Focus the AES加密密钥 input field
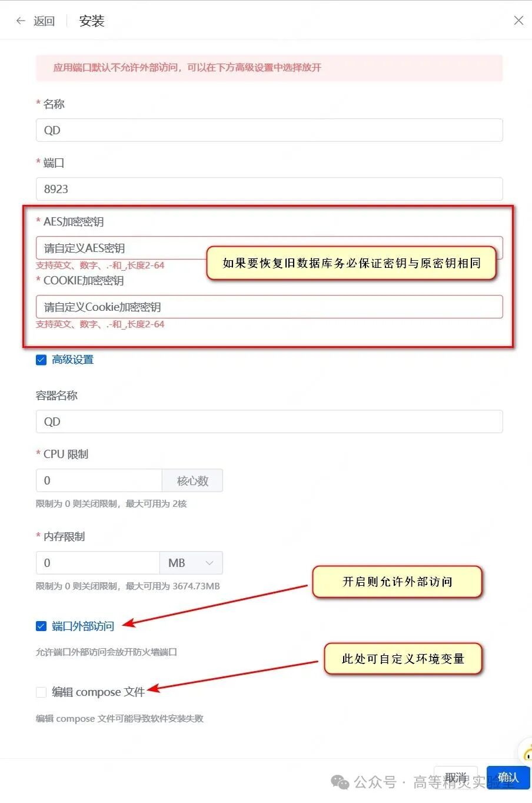Viewport: 532px width, 803px height. 121,248
